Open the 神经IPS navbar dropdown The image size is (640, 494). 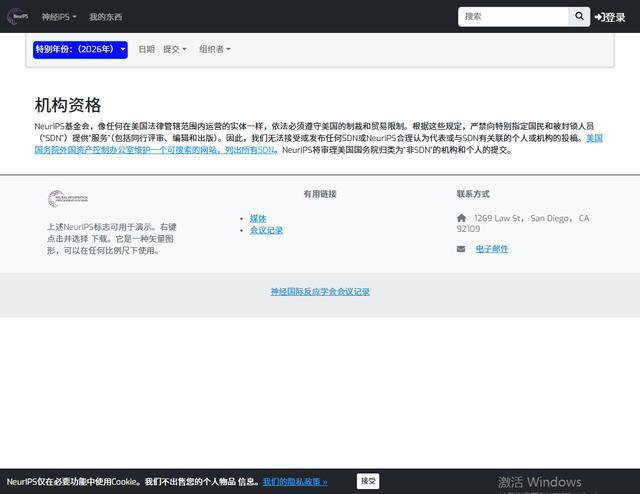pyautogui.click(x=59, y=17)
